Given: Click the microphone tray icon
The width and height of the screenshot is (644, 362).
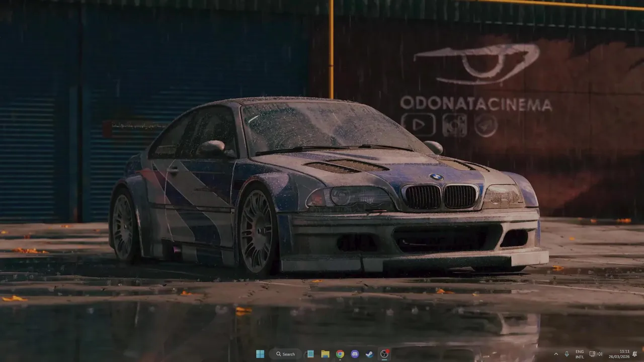Looking at the screenshot, I should tap(567, 354).
